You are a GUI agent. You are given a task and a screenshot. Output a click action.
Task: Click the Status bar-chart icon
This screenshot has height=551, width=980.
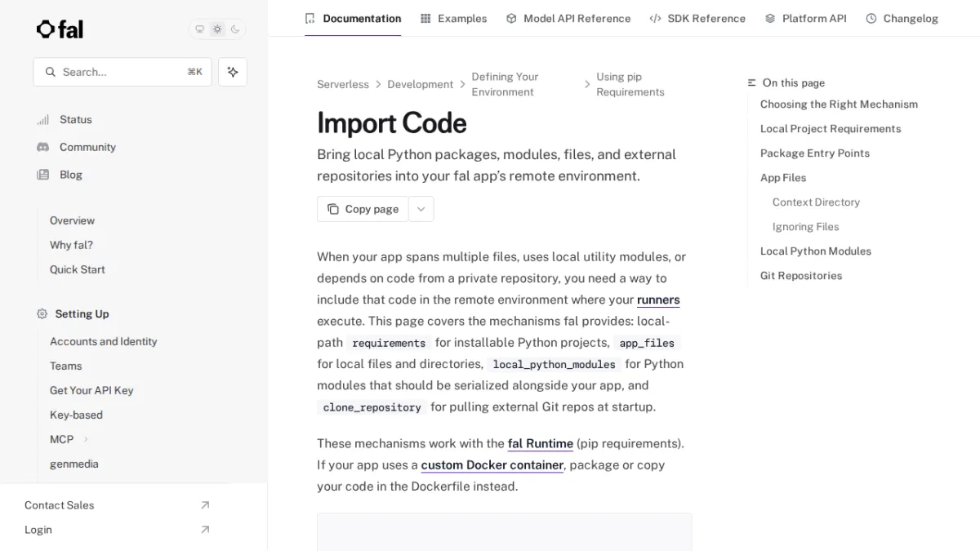coord(42,120)
